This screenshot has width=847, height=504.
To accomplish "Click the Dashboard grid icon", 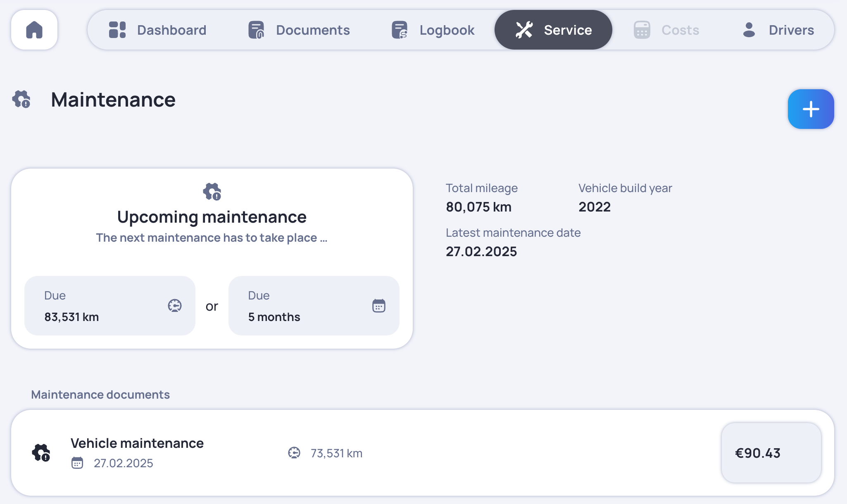I will click(117, 30).
